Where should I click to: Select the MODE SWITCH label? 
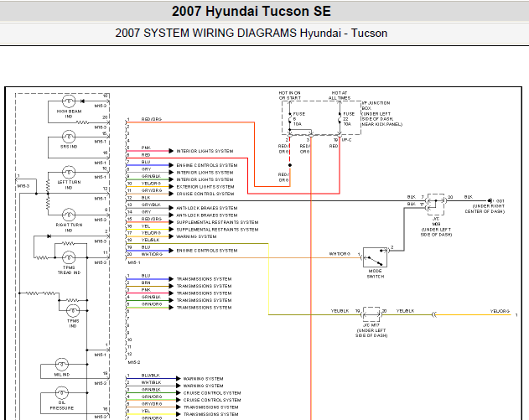click(x=375, y=273)
